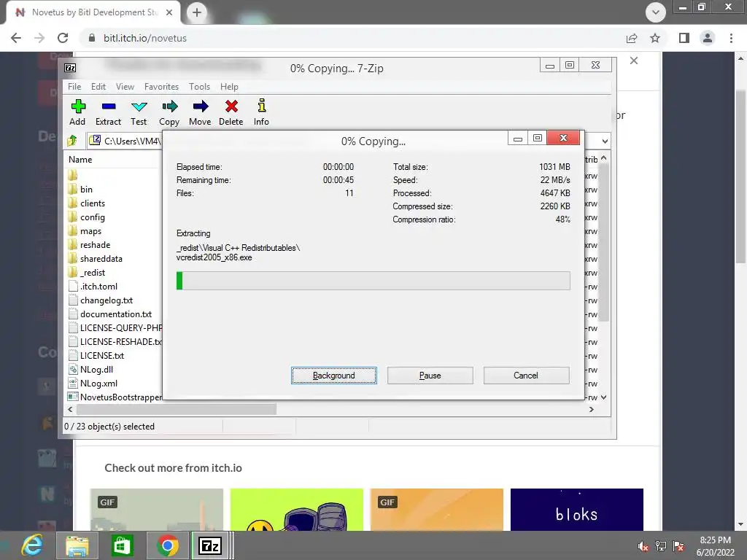Click the network tray icon
The height and width of the screenshot is (560, 747).
pyautogui.click(x=661, y=546)
